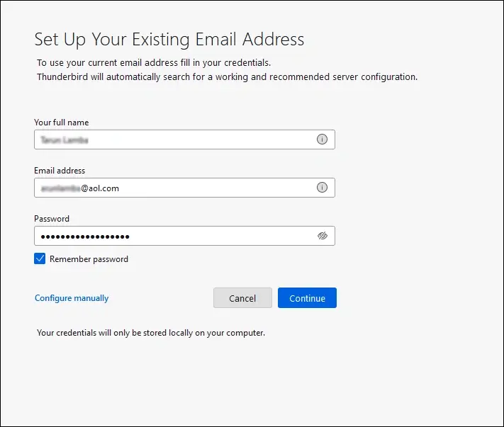Toggle password visibility eye icon
The width and height of the screenshot is (504, 427).
pyautogui.click(x=323, y=236)
